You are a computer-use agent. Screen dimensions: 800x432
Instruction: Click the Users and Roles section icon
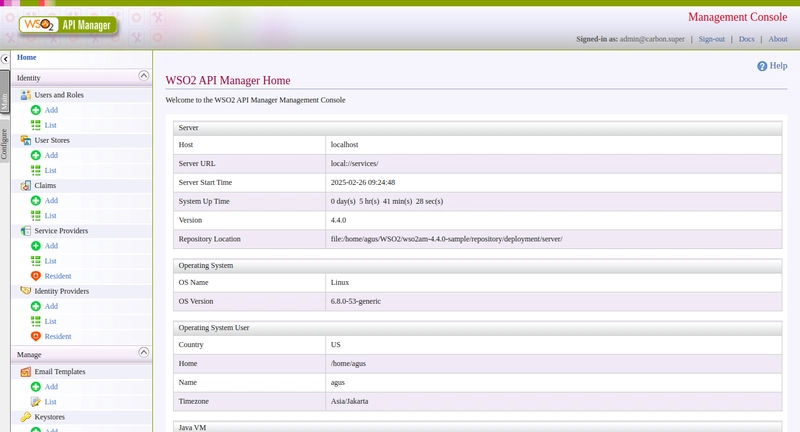click(26, 95)
